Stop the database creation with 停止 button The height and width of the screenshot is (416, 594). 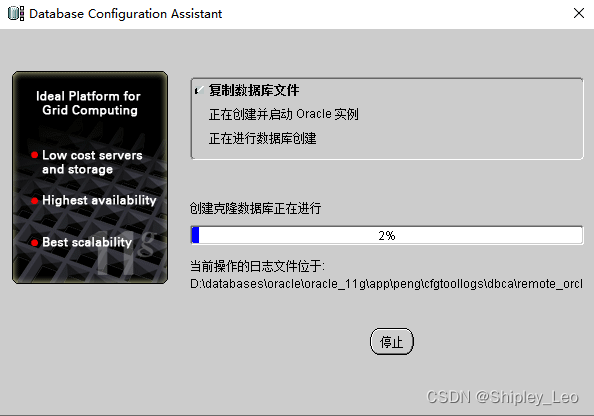click(392, 342)
